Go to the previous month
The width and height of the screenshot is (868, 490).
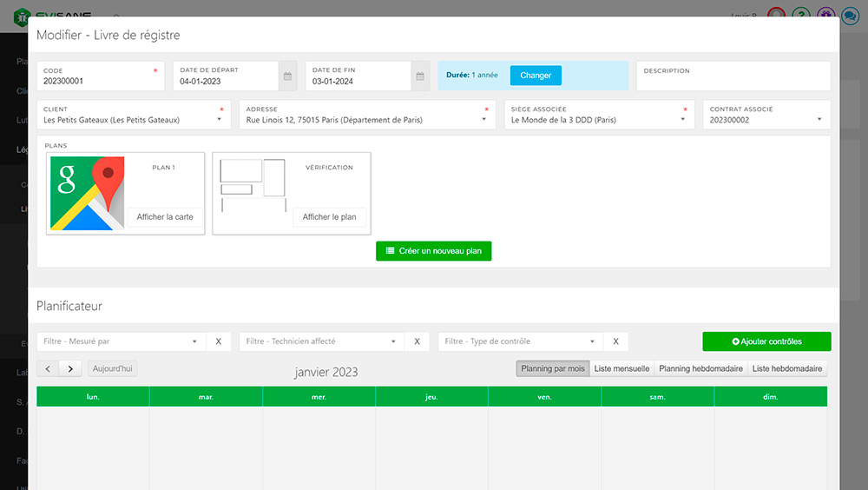click(x=48, y=368)
